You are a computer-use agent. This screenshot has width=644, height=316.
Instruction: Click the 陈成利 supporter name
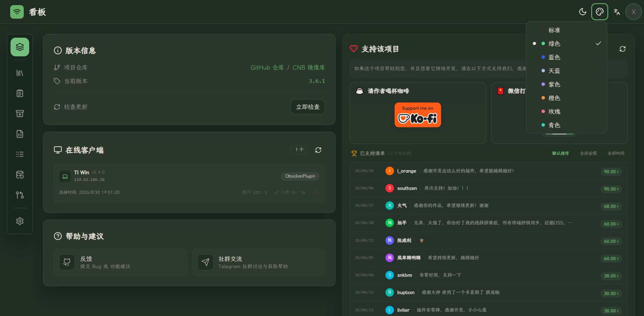pyautogui.click(x=404, y=241)
